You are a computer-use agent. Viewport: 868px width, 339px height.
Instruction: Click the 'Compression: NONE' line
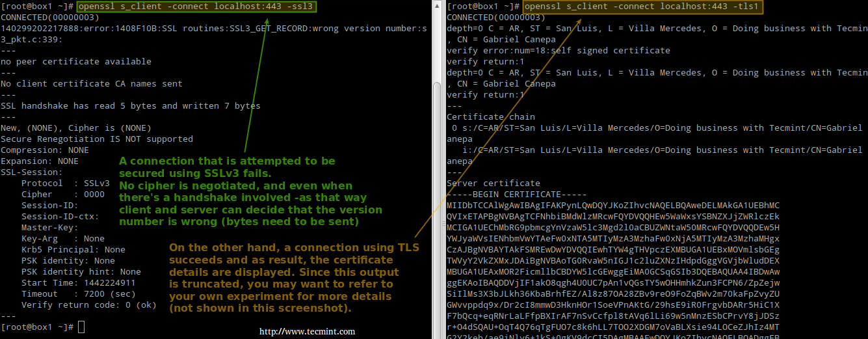tap(45, 150)
